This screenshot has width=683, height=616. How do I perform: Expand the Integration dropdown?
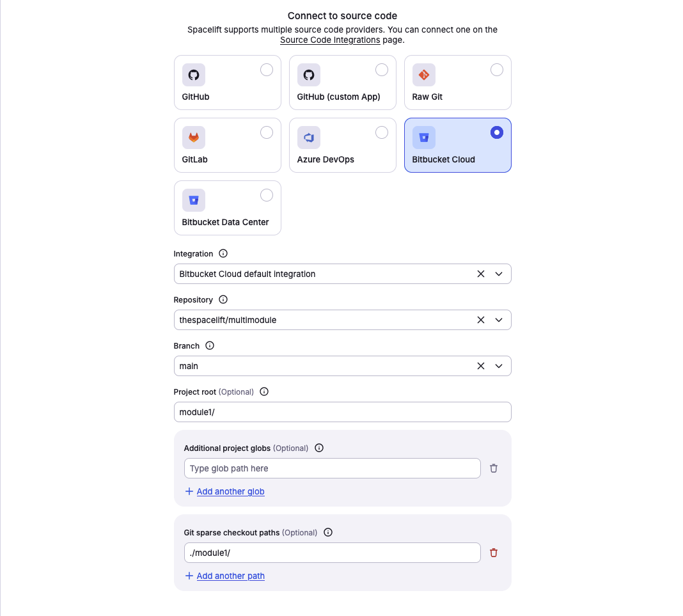click(499, 274)
